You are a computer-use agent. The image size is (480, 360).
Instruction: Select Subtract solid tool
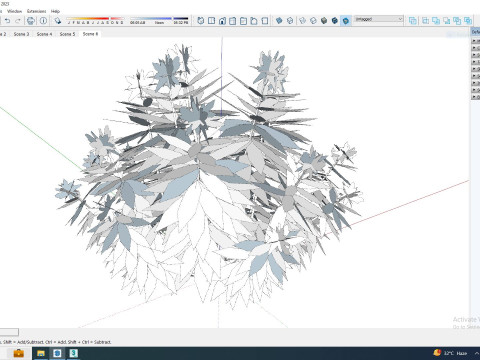447,21
